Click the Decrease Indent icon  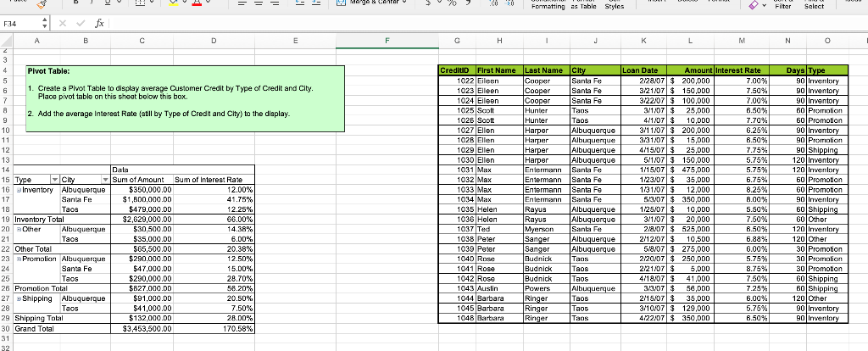tap(299, 3)
